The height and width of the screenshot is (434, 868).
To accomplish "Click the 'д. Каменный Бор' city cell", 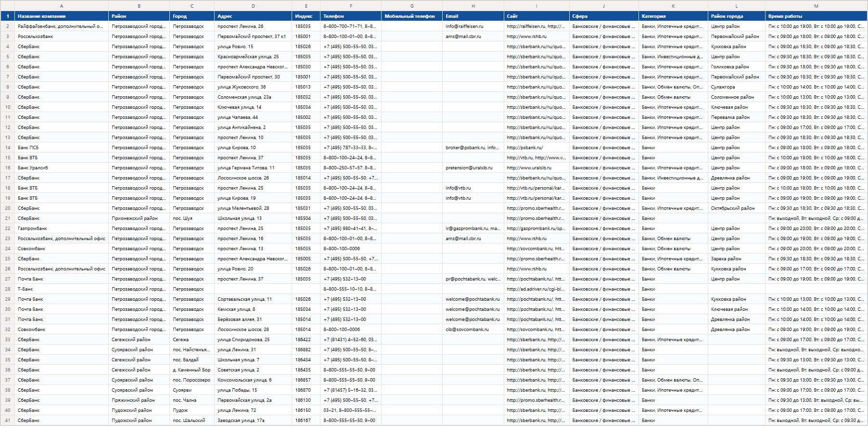I will [192, 370].
